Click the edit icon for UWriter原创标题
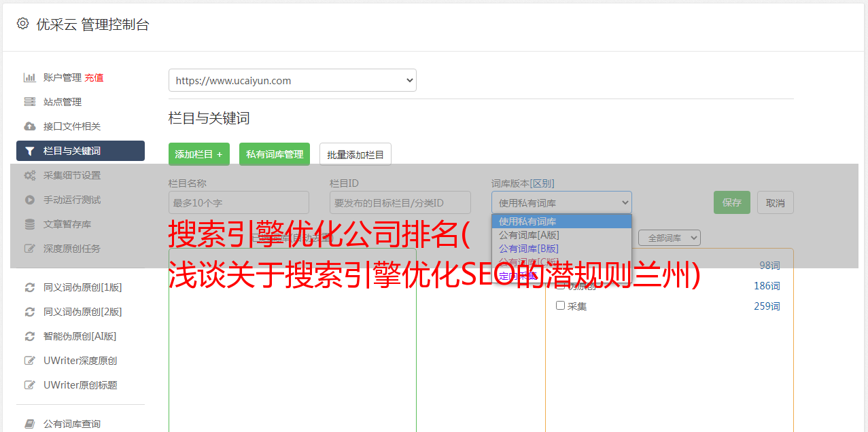Screen dimensions: 868x432 click(29, 385)
